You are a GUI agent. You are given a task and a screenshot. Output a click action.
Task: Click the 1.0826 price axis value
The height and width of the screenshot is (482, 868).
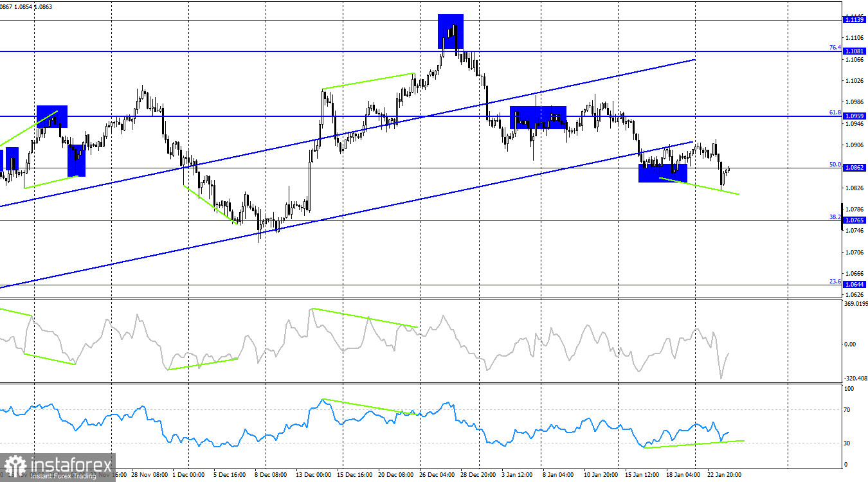pos(854,188)
